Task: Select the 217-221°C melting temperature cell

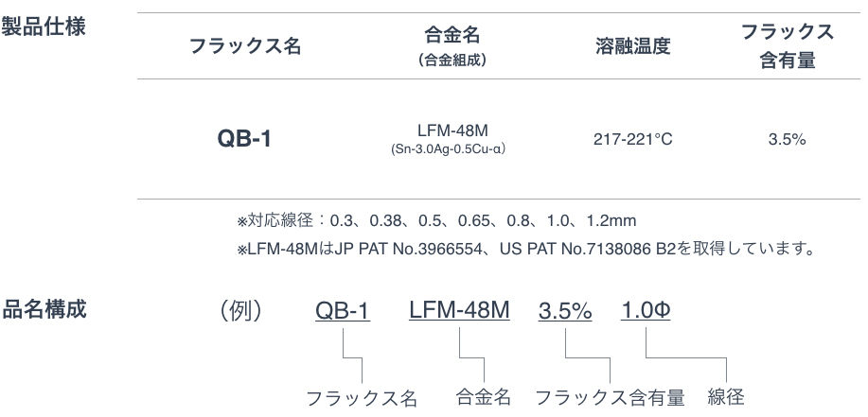Action: [632, 139]
